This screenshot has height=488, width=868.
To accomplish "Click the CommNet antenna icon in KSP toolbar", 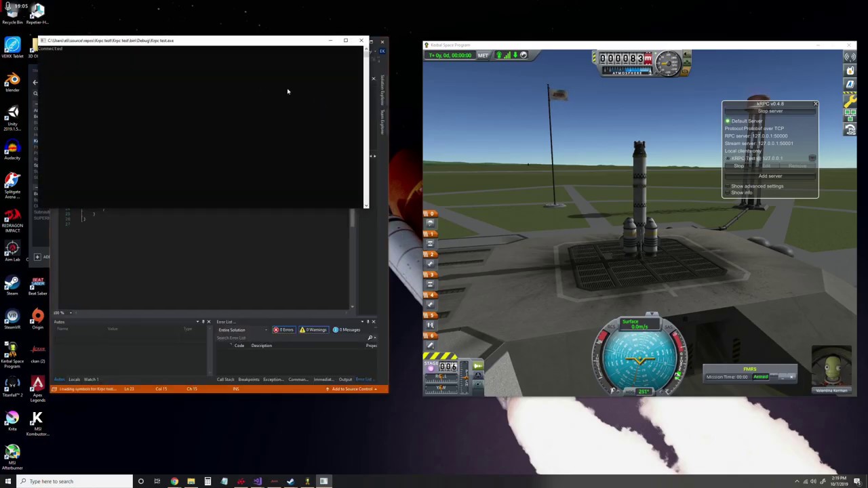I will [x=850, y=57].
